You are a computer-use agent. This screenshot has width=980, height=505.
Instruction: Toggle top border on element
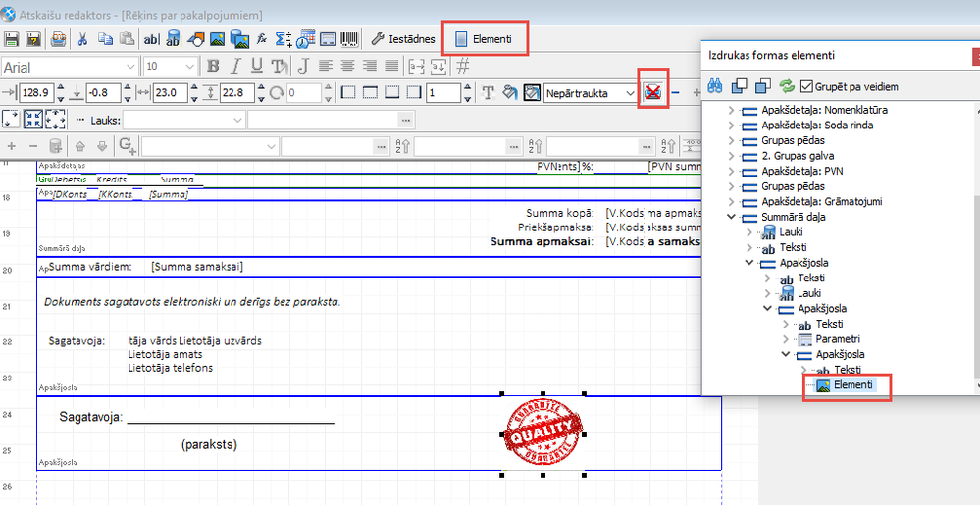pos(370,93)
